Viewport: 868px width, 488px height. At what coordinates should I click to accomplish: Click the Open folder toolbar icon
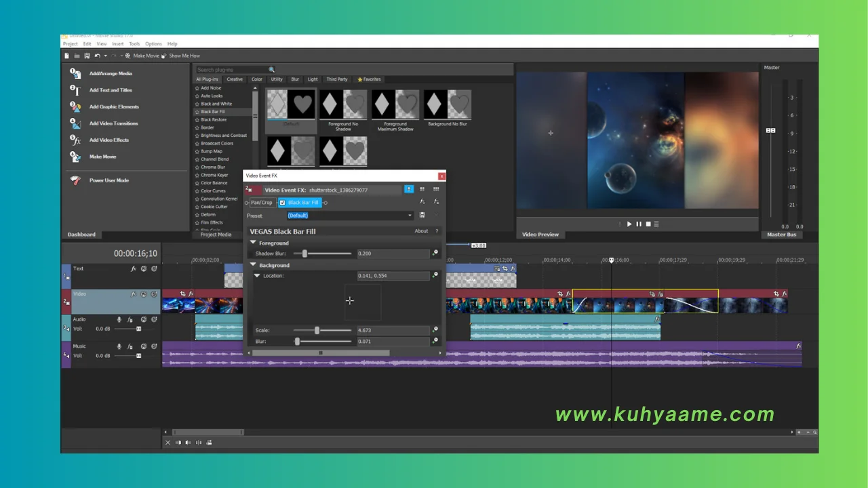(77, 56)
